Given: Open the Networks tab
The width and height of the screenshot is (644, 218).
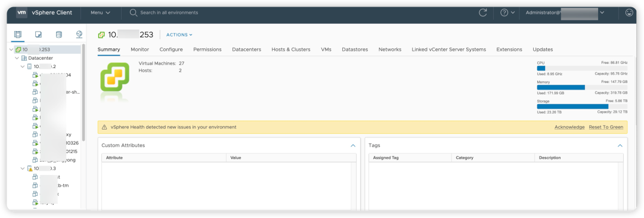Looking at the screenshot, I should coord(390,50).
